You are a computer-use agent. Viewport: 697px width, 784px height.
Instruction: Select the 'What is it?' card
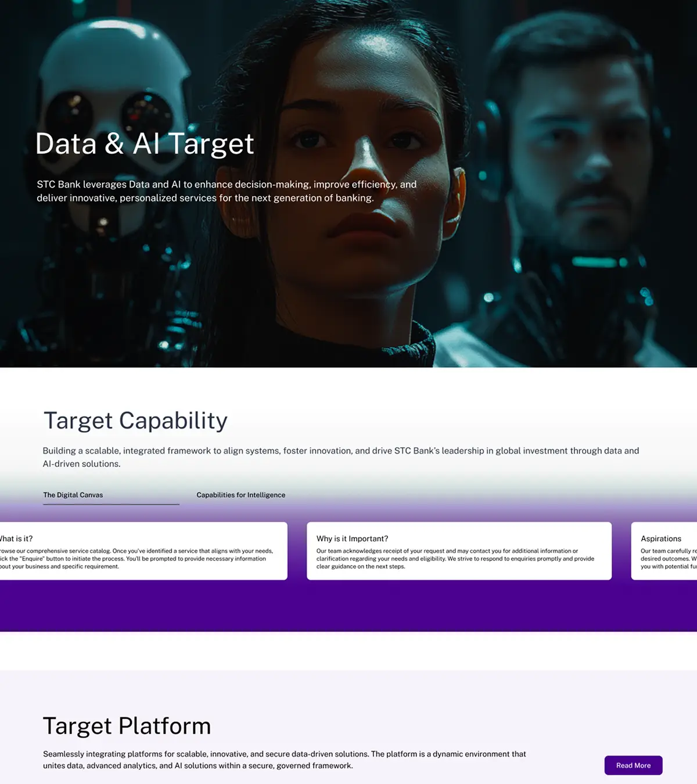[143, 551]
